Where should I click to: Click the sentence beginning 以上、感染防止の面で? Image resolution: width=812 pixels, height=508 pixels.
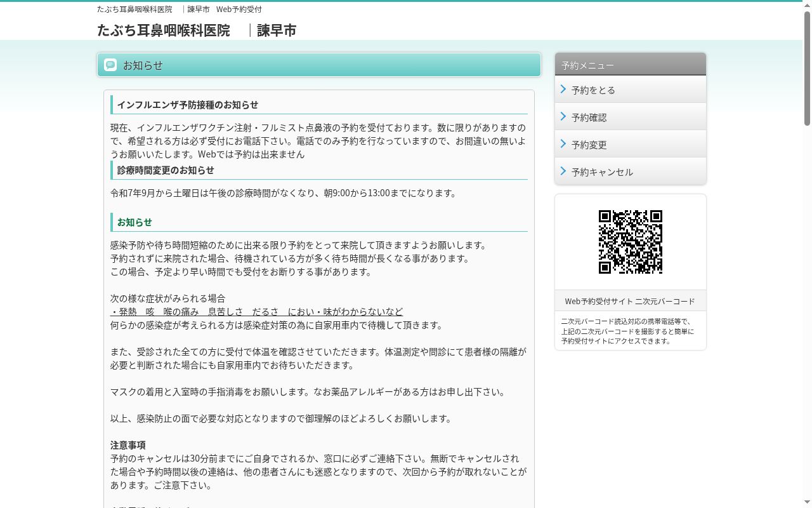[282, 418]
